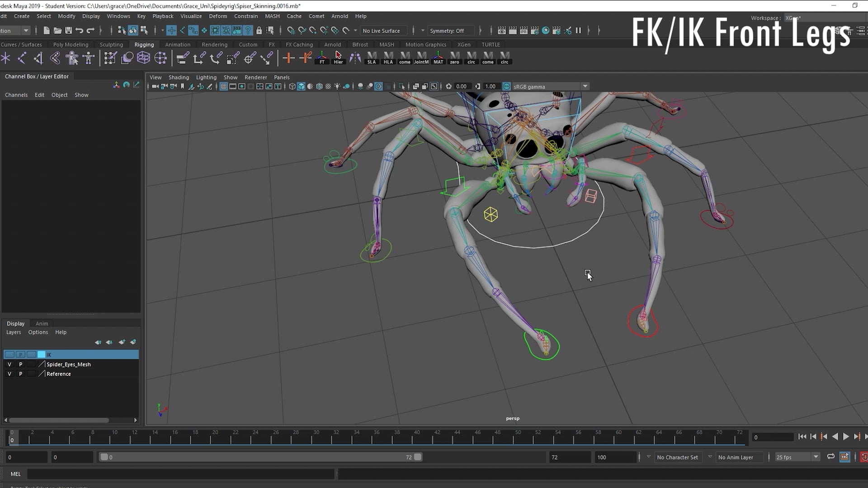
Task: Launch the Quick Rig tool
Action: click(72, 58)
